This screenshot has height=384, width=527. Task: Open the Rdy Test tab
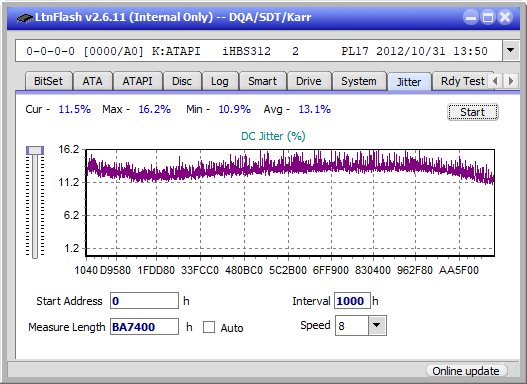(x=462, y=81)
